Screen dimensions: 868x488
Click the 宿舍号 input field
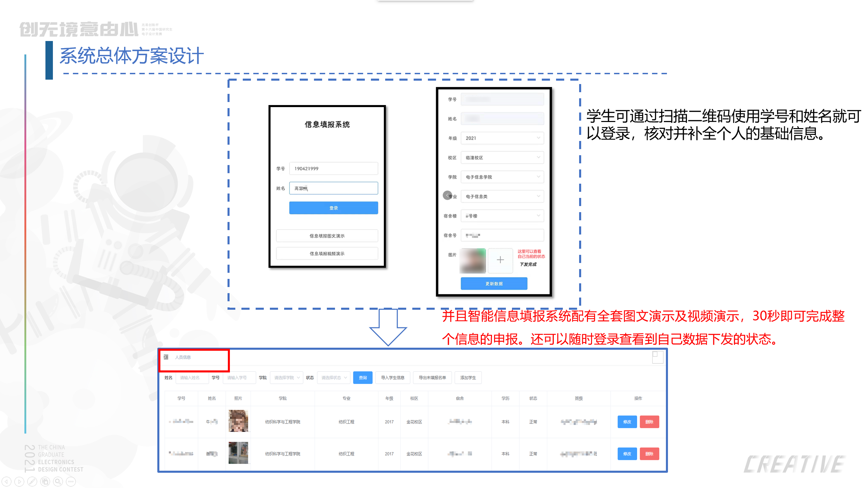[502, 235]
